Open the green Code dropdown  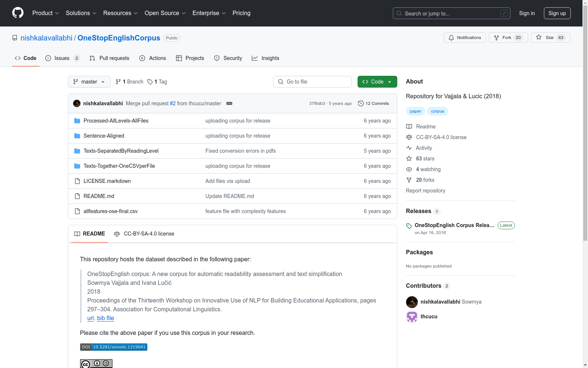click(377, 82)
